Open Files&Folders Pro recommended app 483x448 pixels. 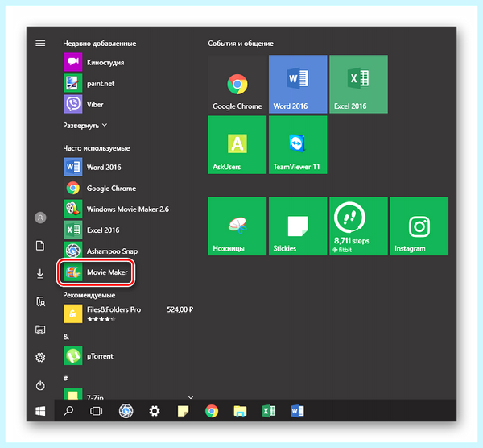coord(129,314)
